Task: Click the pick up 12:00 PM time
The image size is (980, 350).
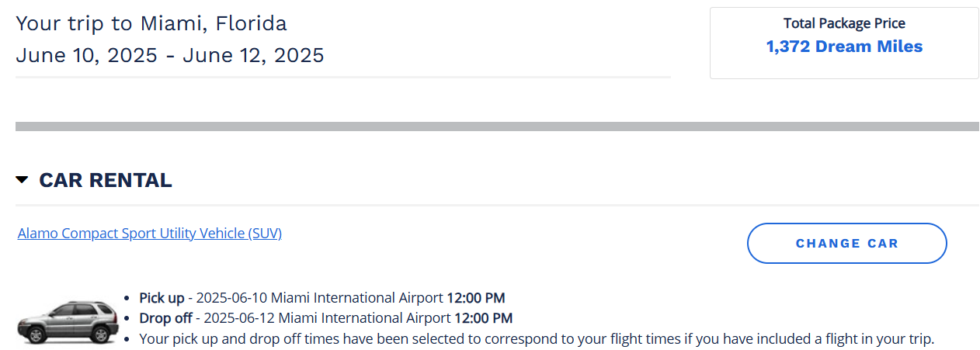Action: [x=476, y=298]
